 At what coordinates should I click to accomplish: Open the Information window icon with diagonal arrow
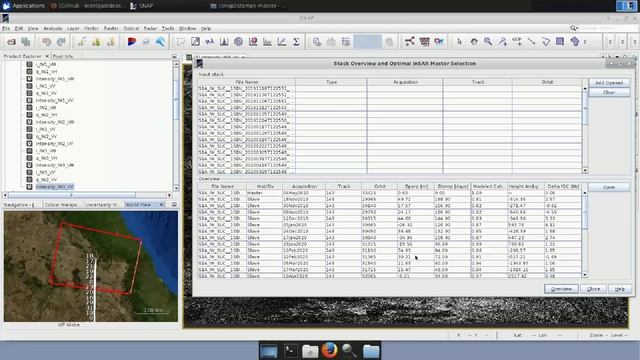pos(196,42)
